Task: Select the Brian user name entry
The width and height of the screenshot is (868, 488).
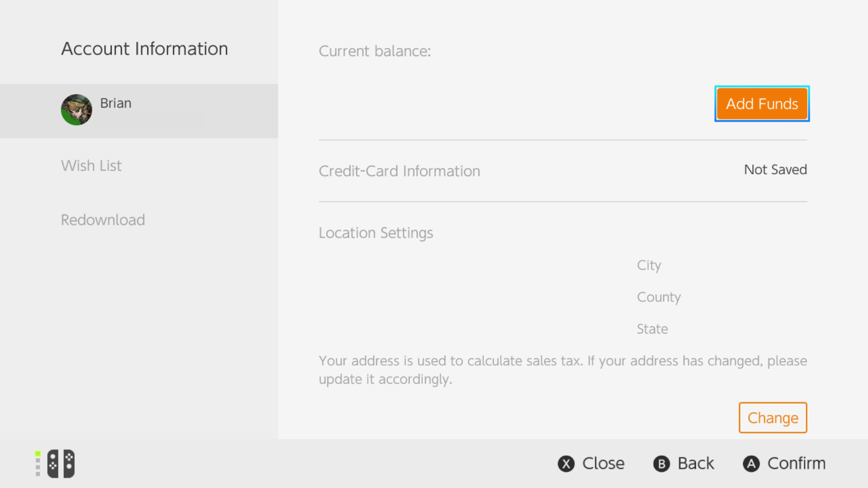Action: 116,103
